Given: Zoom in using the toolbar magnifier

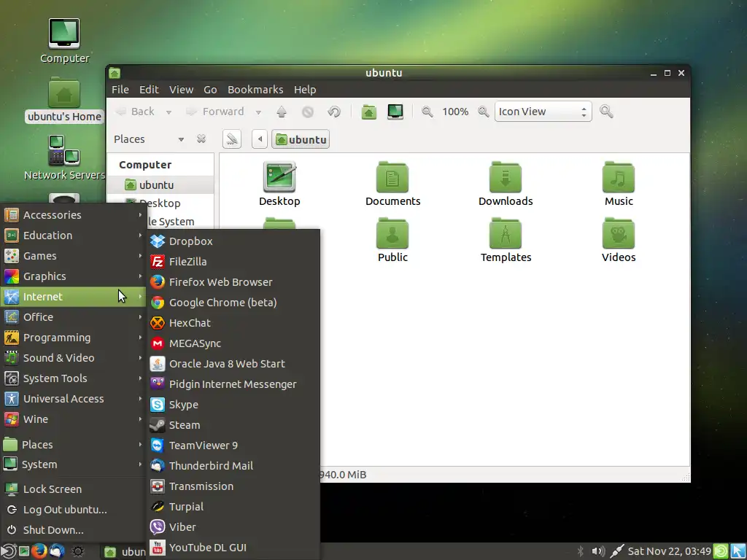Looking at the screenshot, I should click(x=483, y=112).
